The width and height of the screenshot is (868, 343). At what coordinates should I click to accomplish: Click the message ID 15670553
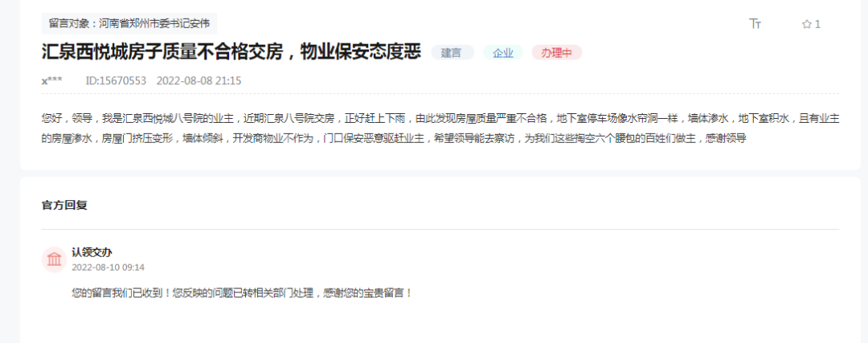point(116,81)
